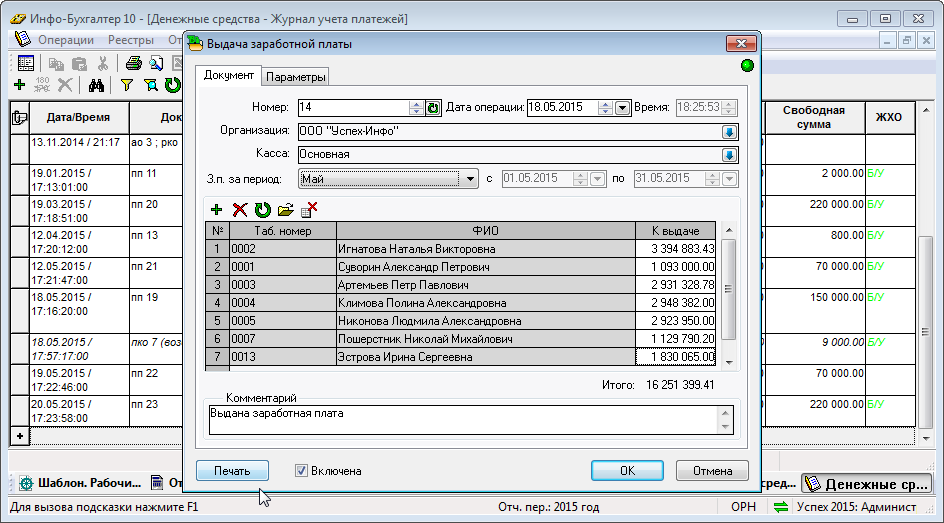Add employee row with green plus in dialog
Screen dimensions: 944x523
pyautogui.click(x=217, y=209)
